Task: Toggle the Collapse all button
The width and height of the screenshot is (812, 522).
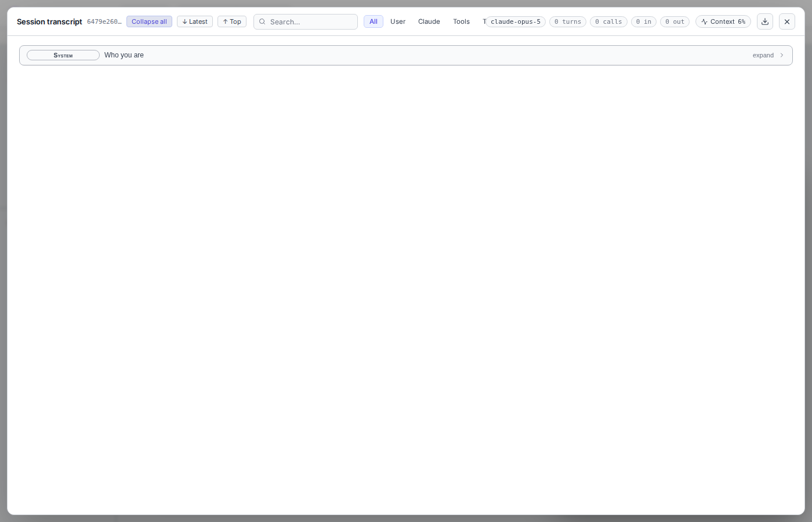Action: coord(149,21)
